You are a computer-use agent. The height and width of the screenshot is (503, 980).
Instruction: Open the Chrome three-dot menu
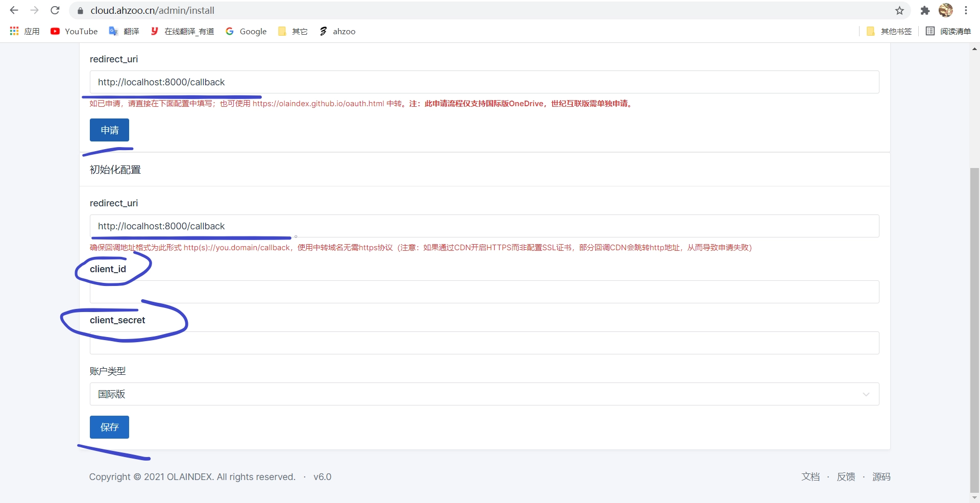966,10
